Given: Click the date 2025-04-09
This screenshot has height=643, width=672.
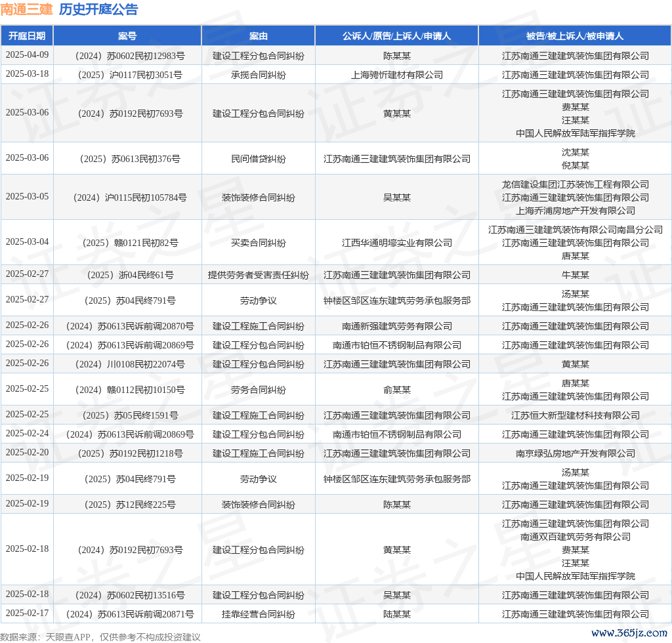Looking at the screenshot, I should point(27,55).
